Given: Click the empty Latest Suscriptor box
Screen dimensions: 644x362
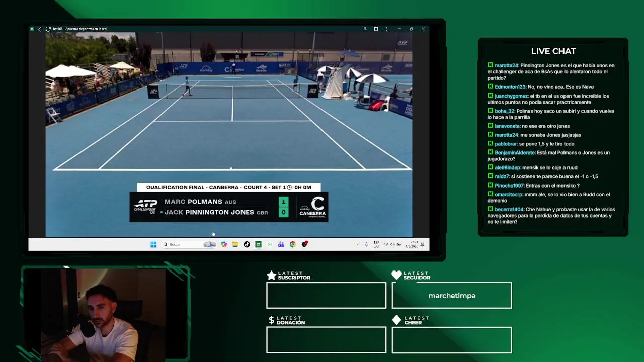Looking at the screenshot, I should (326, 295).
